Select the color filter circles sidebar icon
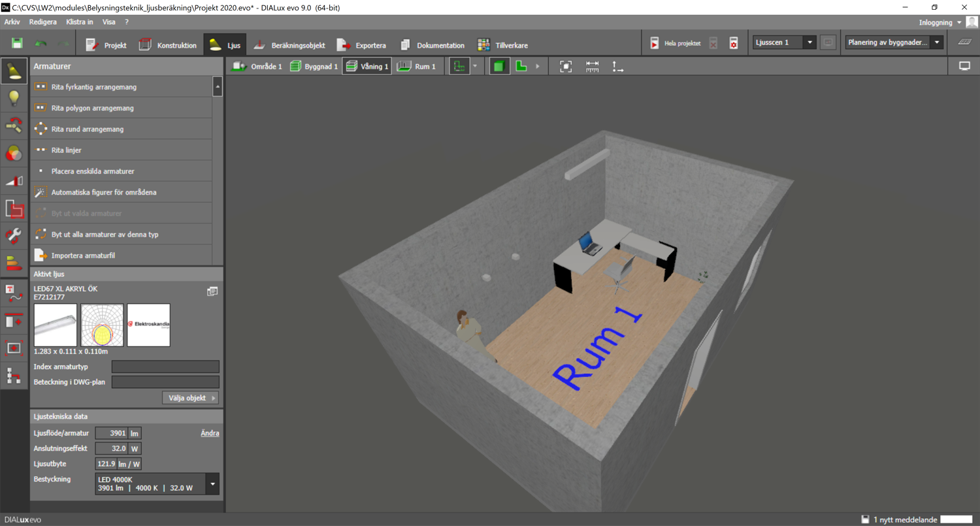This screenshot has width=980, height=526. pyautogui.click(x=14, y=153)
